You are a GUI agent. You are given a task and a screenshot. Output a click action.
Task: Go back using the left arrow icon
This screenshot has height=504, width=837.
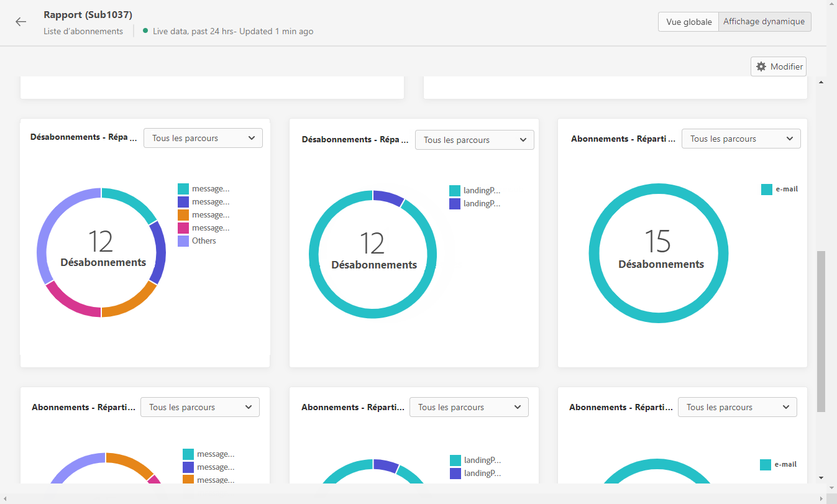21,22
